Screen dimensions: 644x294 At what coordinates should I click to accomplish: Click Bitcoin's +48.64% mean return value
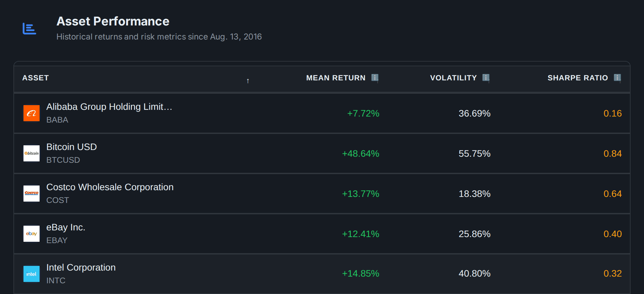coord(361,154)
